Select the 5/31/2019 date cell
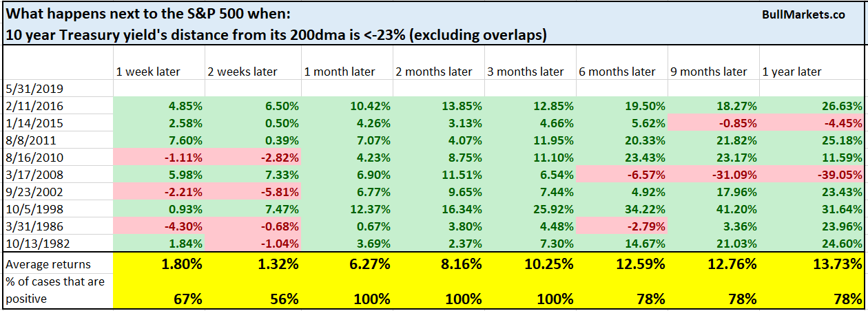Image resolution: width=868 pixels, height=311 pixels. 29,88
